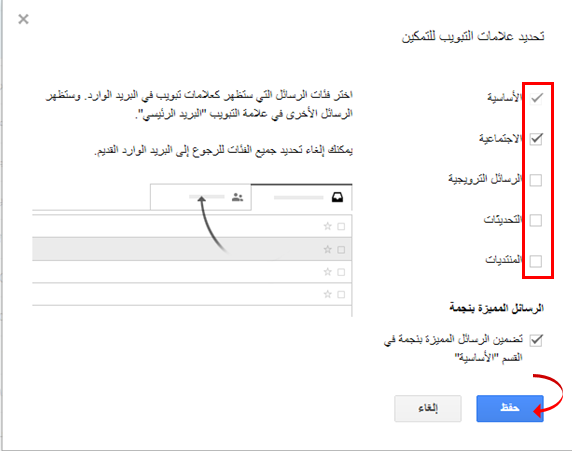The image size is (572, 451).
Task: Click the star icon in first preview row
Action: click(x=328, y=226)
